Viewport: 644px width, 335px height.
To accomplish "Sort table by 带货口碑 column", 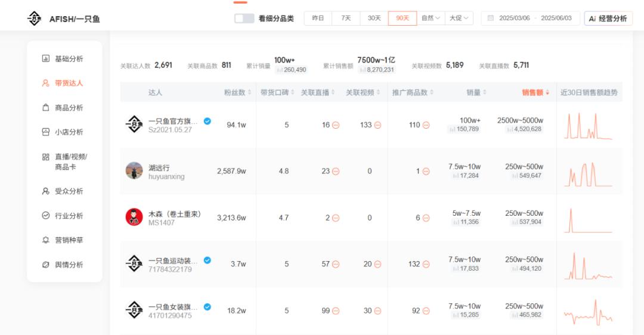I will click(277, 92).
